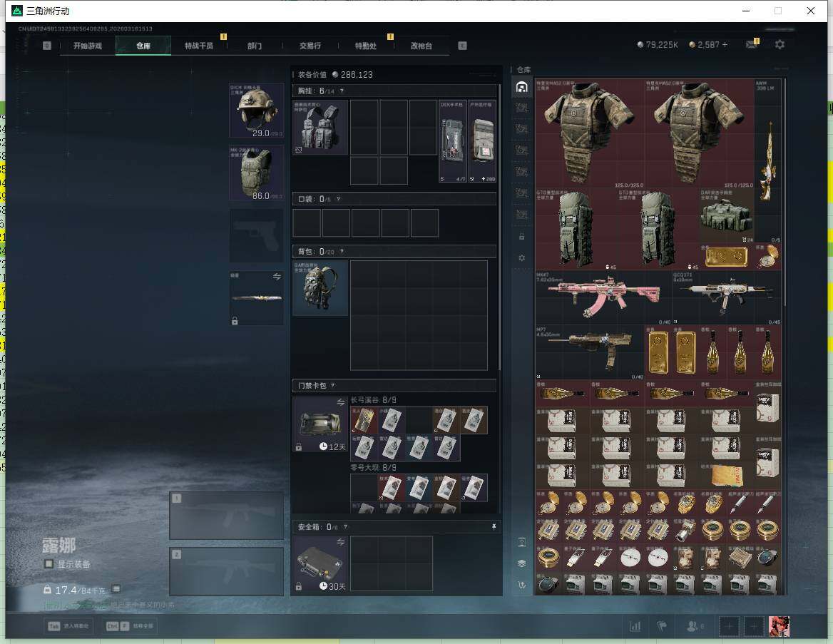Open the warehouse sidebar gear icon
Screen dimensions: 833x644
click(521, 257)
